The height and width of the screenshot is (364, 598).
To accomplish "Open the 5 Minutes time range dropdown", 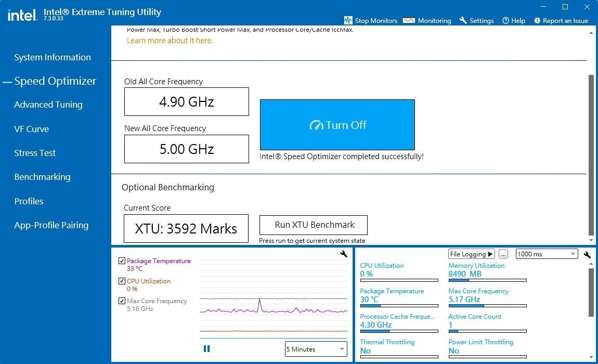I will click(x=316, y=349).
